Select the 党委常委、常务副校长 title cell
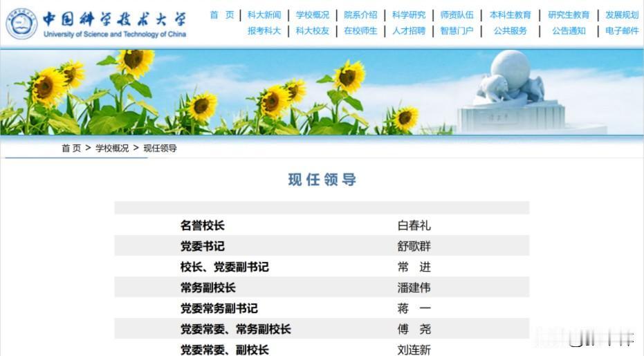 coord(236,329)
